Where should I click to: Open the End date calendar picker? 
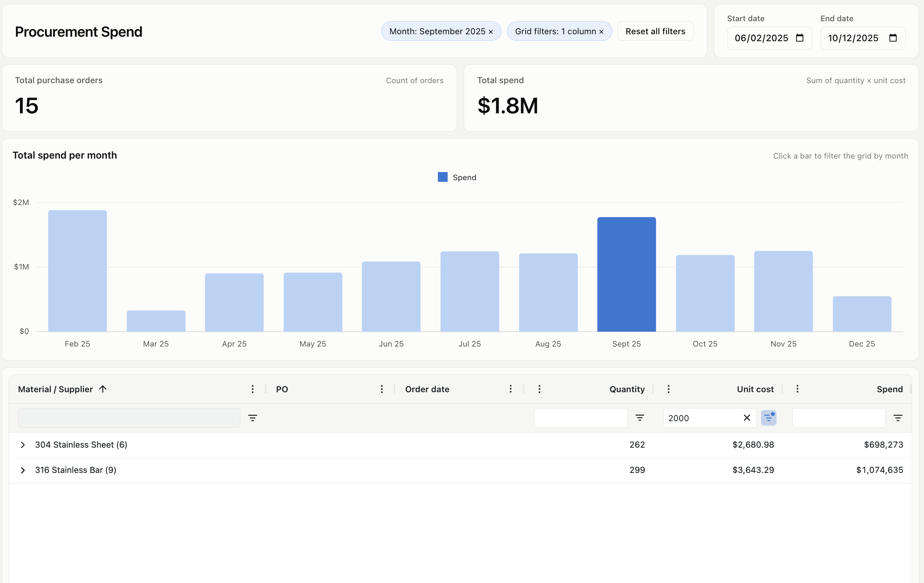[x=893, y=38]
